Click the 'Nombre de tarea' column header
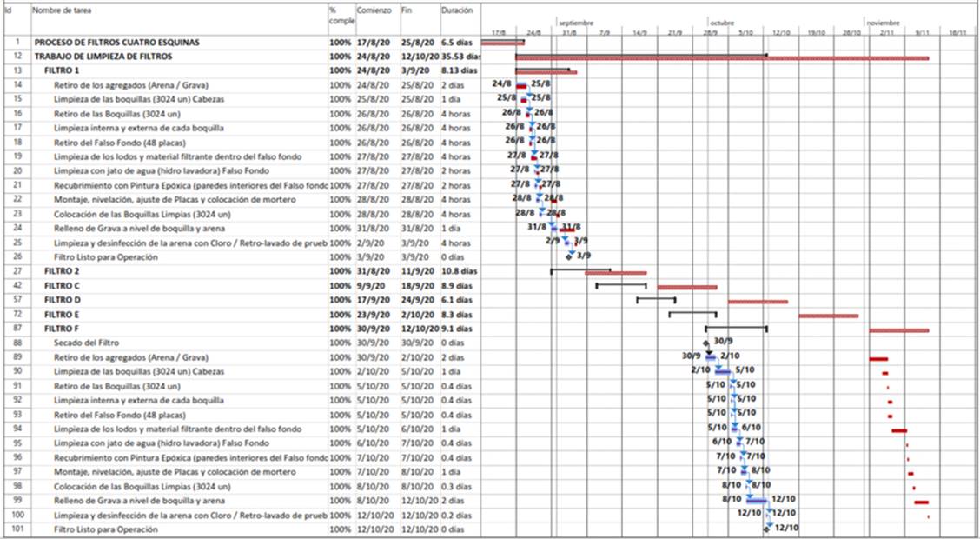Image resolution: width=980 pixels, height=539 pixels. (61, 10)
